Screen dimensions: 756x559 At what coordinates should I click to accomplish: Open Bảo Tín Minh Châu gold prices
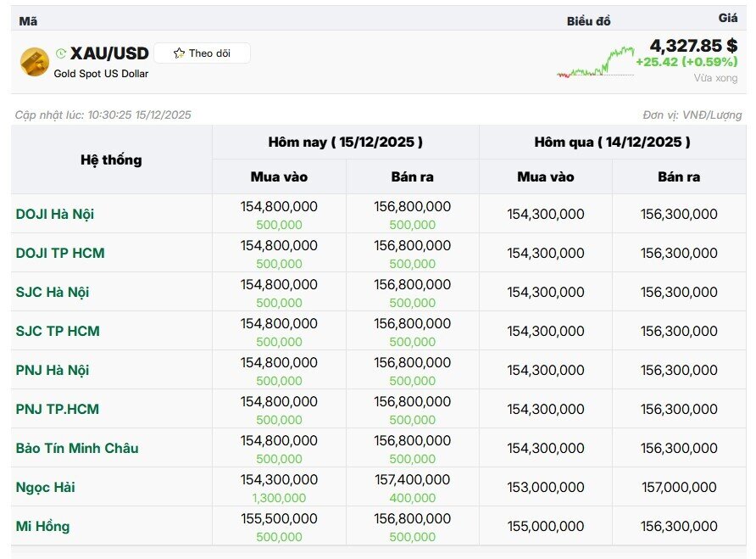tap(77, 448)
